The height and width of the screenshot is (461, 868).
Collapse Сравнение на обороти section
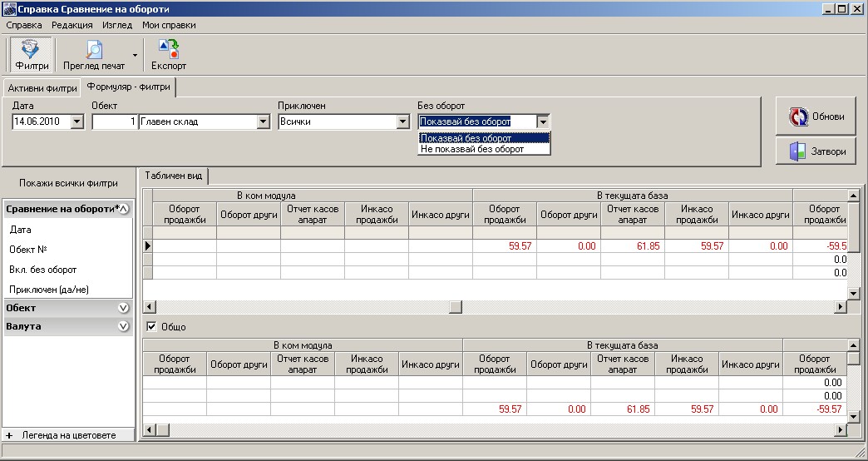pos(124,209)
